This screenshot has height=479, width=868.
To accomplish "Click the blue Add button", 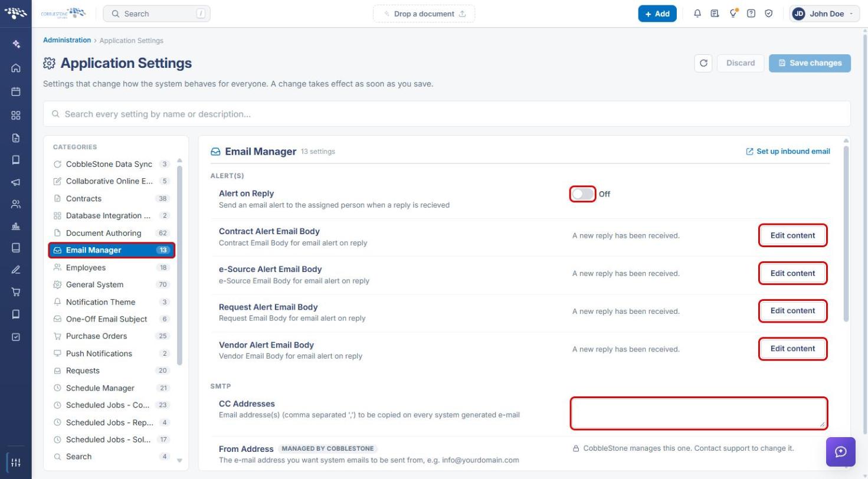I will point(657,14).
